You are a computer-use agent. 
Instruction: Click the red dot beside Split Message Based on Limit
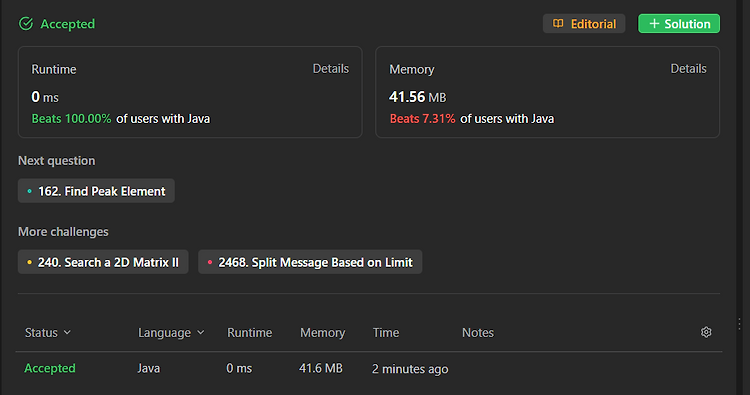(210, 262)
